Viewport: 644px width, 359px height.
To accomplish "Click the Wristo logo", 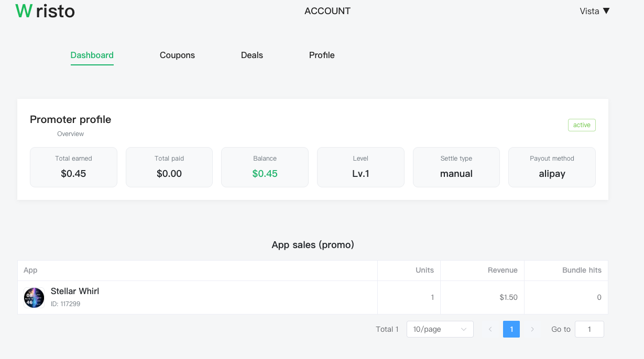I will coord(45,11).
